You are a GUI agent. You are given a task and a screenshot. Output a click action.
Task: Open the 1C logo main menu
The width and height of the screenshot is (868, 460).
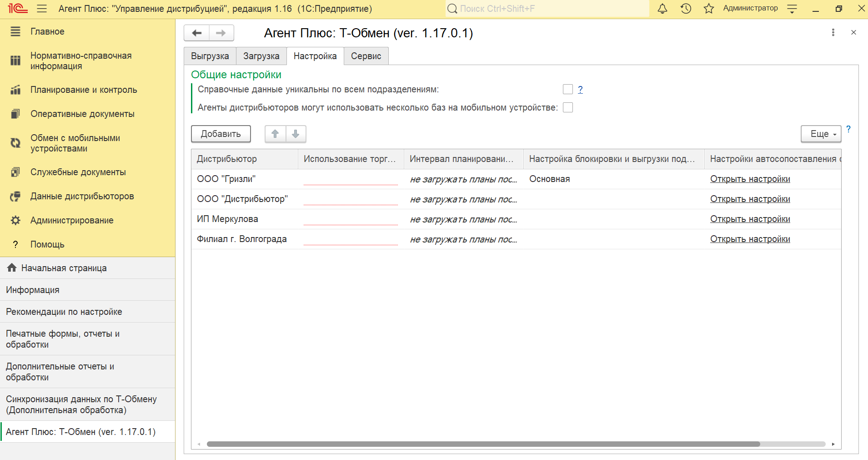point(18,9)
